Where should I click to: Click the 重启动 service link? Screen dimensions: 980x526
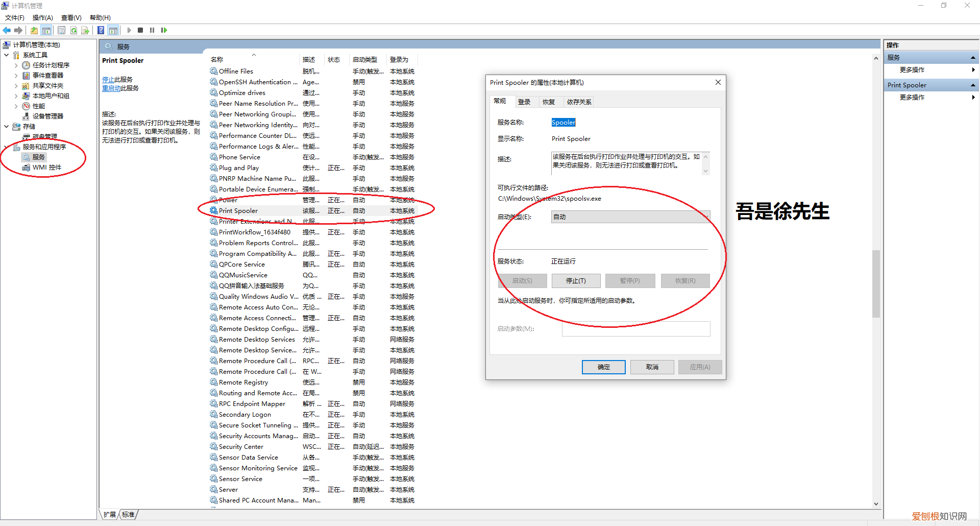pos(111,88)
